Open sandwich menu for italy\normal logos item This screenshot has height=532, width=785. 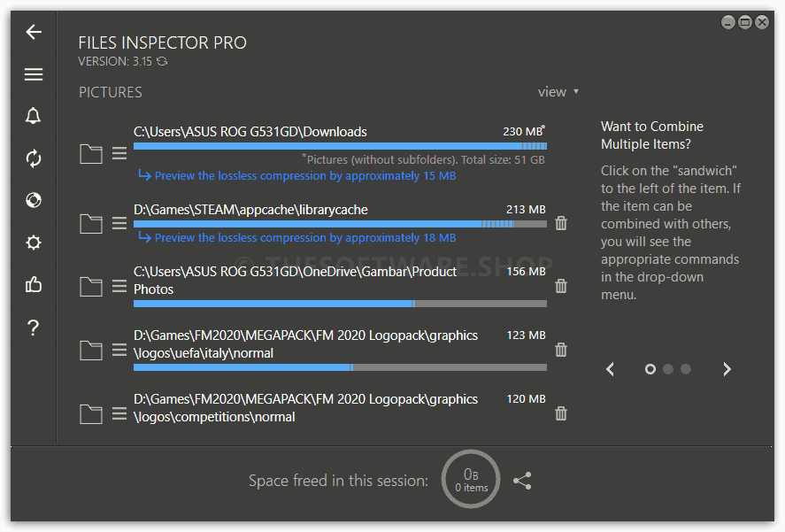tap(119, 350)
